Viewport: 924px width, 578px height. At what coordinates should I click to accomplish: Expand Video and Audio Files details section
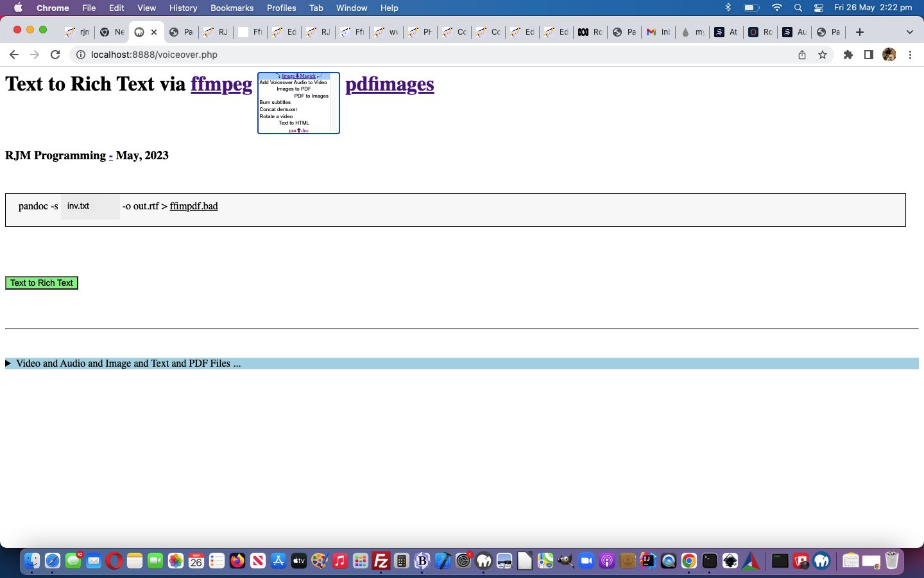[x=462, y=363]
